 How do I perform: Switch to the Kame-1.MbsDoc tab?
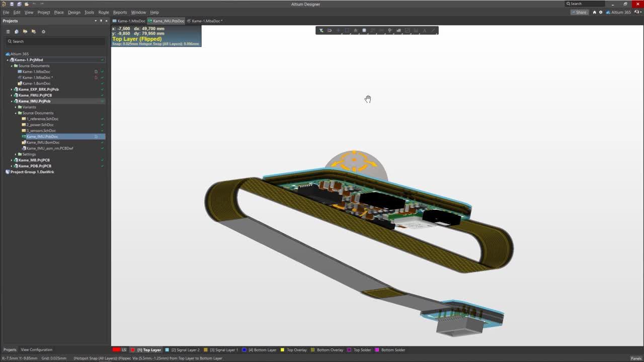coord(129,21)
